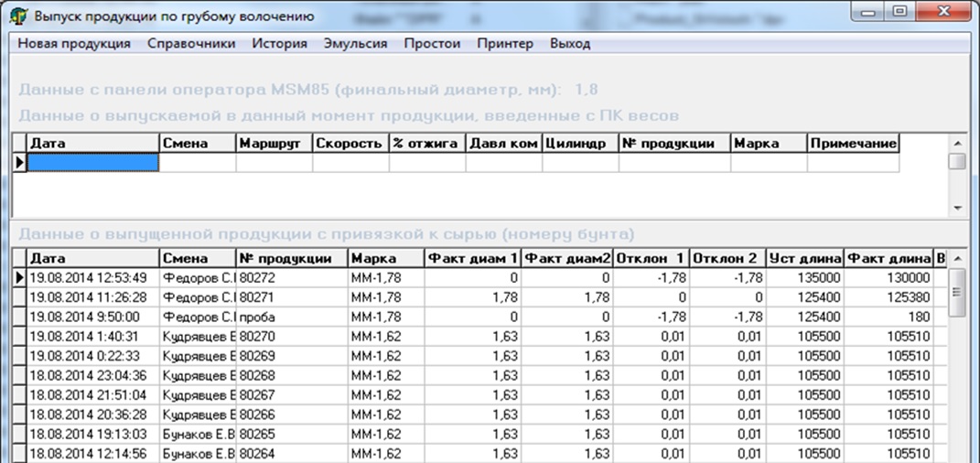
Task: Click the row indicator arrow of row 80272
Action: pyautogui.click(x=20, y=277)
